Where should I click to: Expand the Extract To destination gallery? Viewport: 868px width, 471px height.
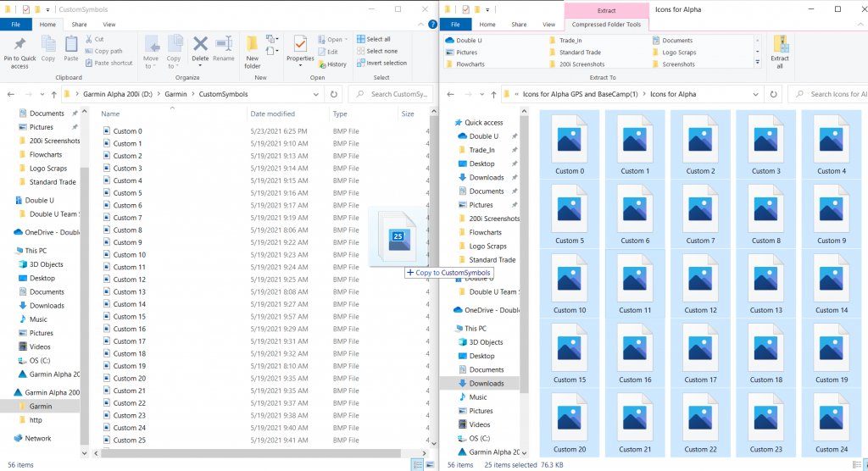click(757, 63)
